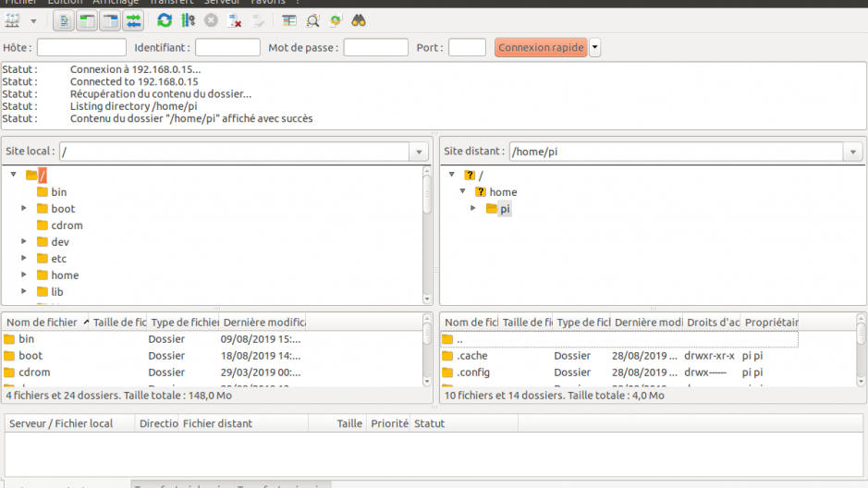Screen dimensions: 868x488
Task: Click the Mot de passe field
Action: pyautogui.click(x=376, y=47)
